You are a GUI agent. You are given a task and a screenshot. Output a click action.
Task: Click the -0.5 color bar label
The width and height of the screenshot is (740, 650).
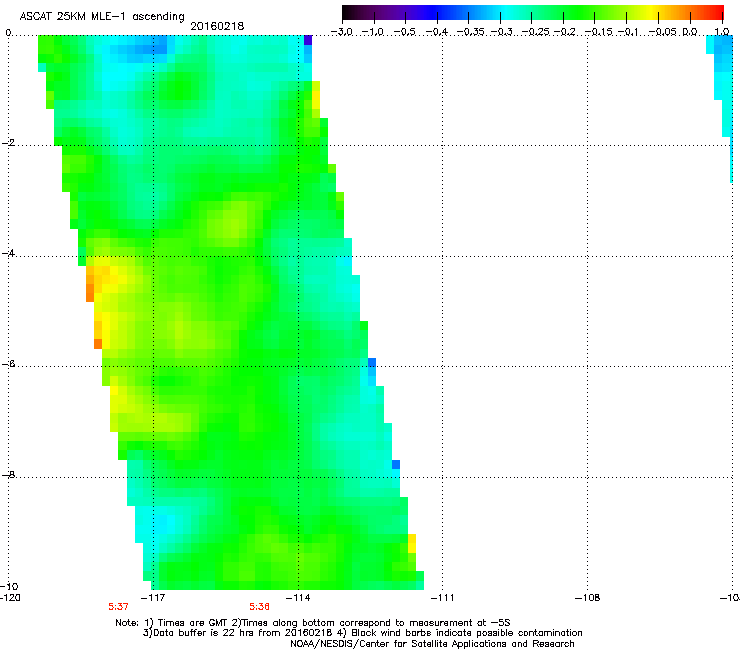(x=405, y=32)
